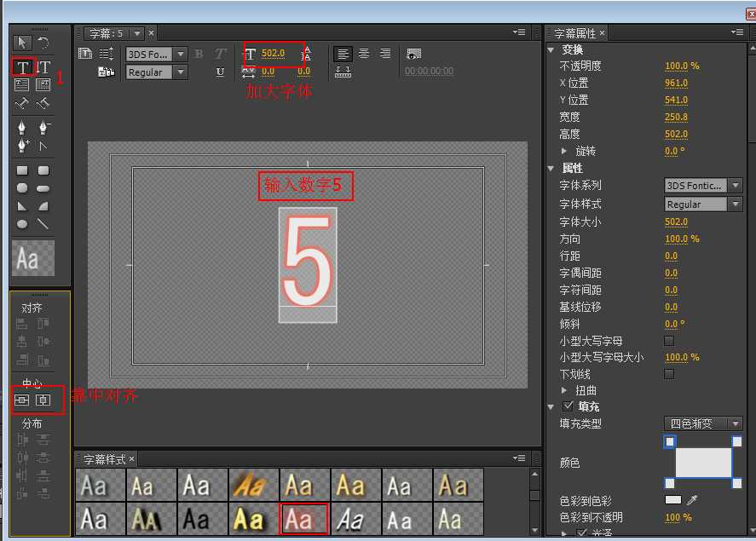
Task: Select the Wedge triangle shape tool
Action: 22,207
